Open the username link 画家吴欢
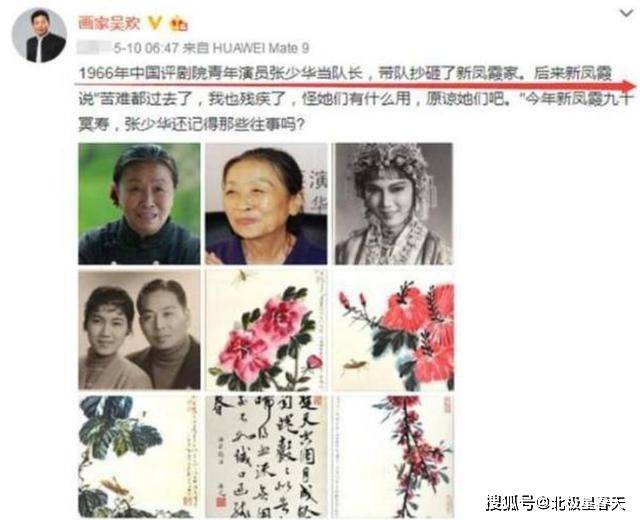 (x=109, y=23)
